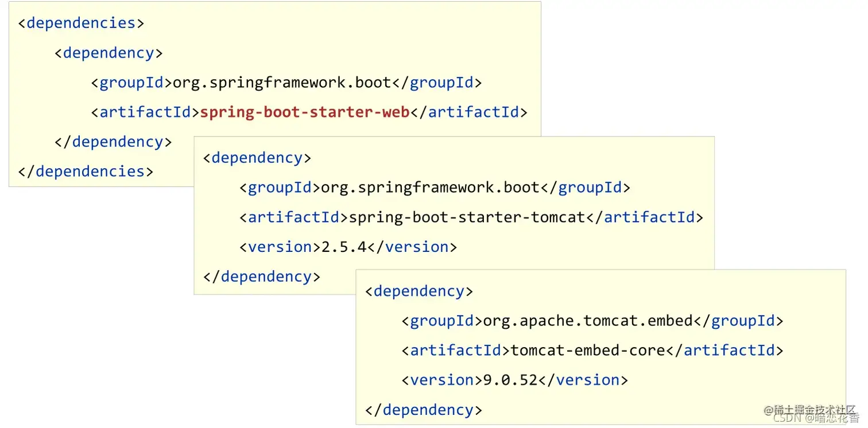Click </dependency> closing tag above </dependencies>
This screenshot has width=868, height=428.
point(113,142)
